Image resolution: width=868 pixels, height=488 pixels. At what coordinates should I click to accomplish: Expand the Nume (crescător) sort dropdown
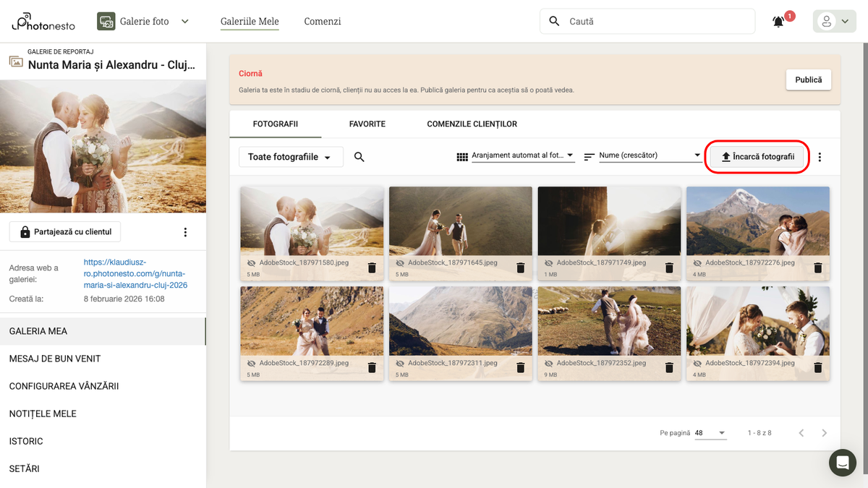coord(650,155)
